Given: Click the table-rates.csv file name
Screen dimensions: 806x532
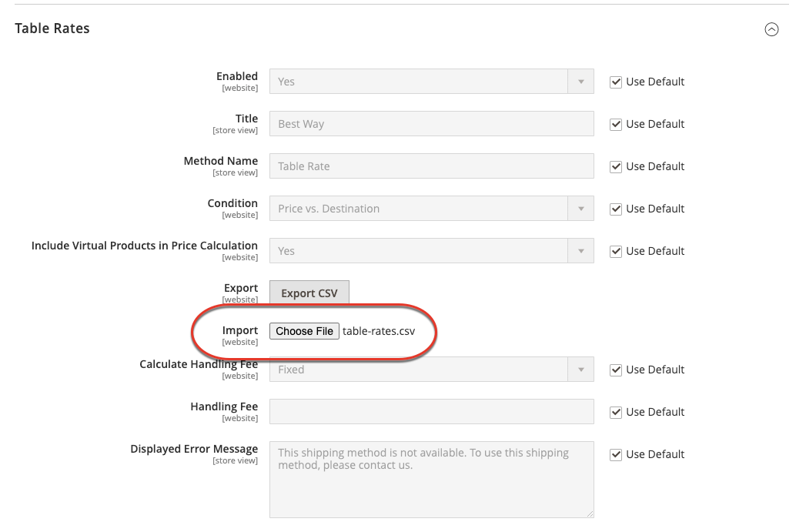Looking at the screenshot, I should click(x=379, y=331).
